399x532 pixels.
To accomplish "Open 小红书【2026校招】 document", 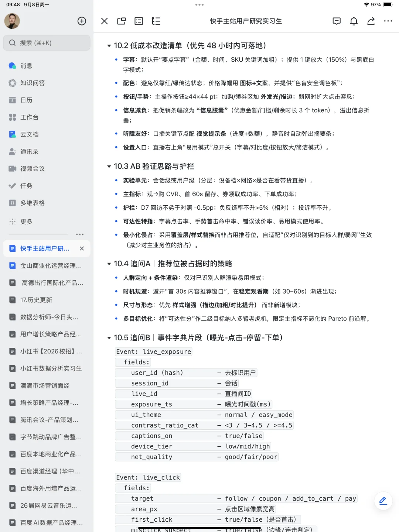I will pos(47,351).
